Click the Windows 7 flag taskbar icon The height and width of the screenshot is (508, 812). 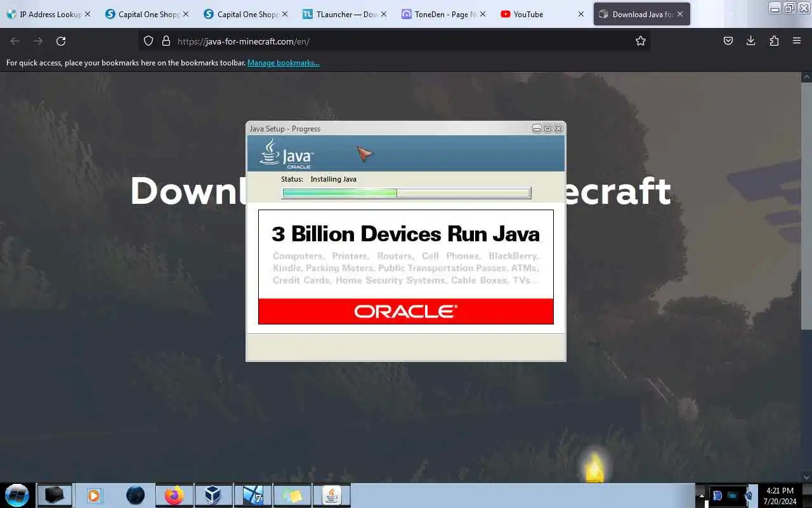pos(252,495)
